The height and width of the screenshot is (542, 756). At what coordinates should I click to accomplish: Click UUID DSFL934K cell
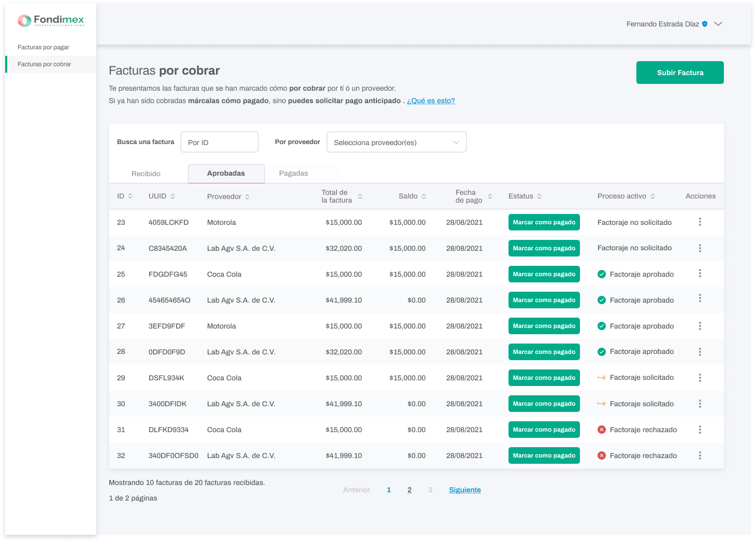167,378
